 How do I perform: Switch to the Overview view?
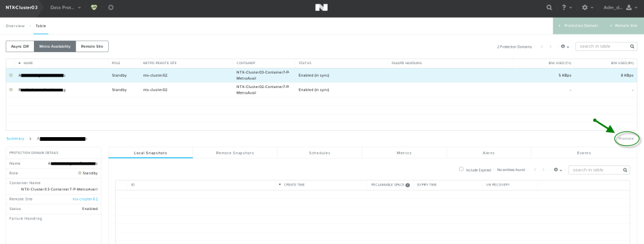(15, 26)
